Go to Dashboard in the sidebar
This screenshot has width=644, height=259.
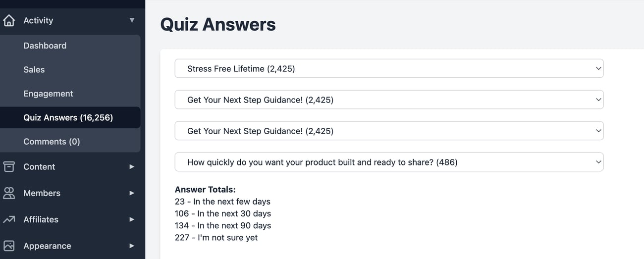point(45,46)
